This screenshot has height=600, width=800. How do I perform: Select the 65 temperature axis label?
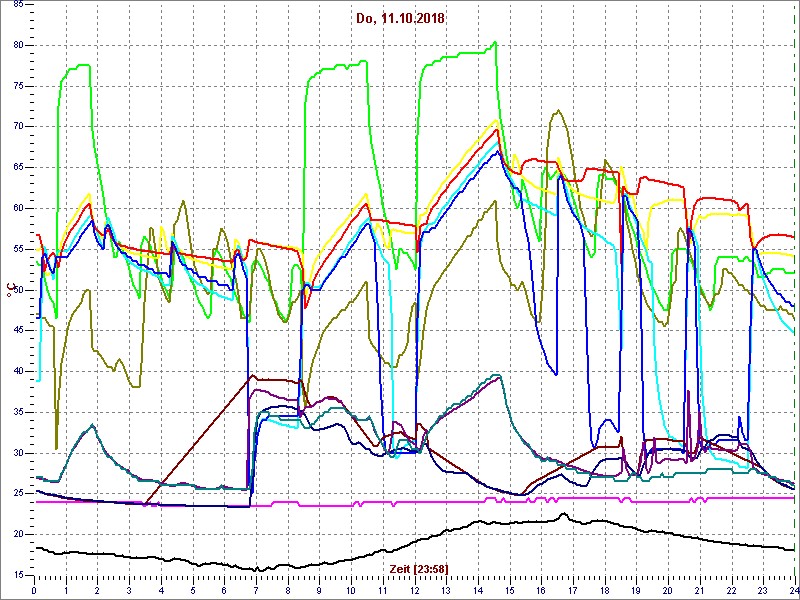pos(16,167)
